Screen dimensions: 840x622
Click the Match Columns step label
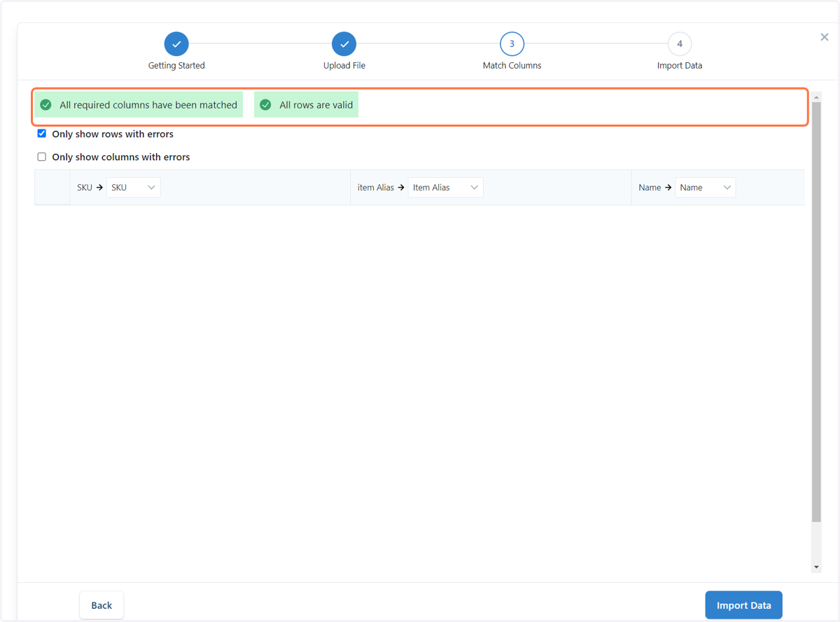pos(512,66)
